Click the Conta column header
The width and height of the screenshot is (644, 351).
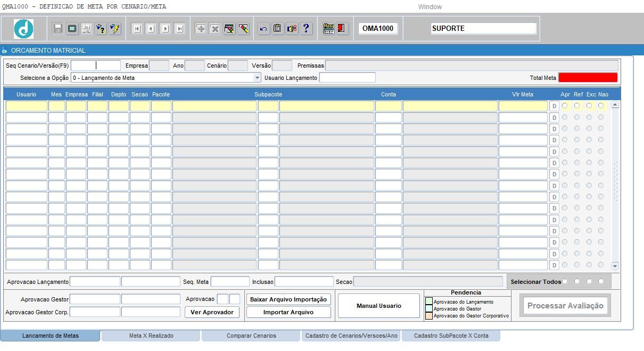point(389,94)
